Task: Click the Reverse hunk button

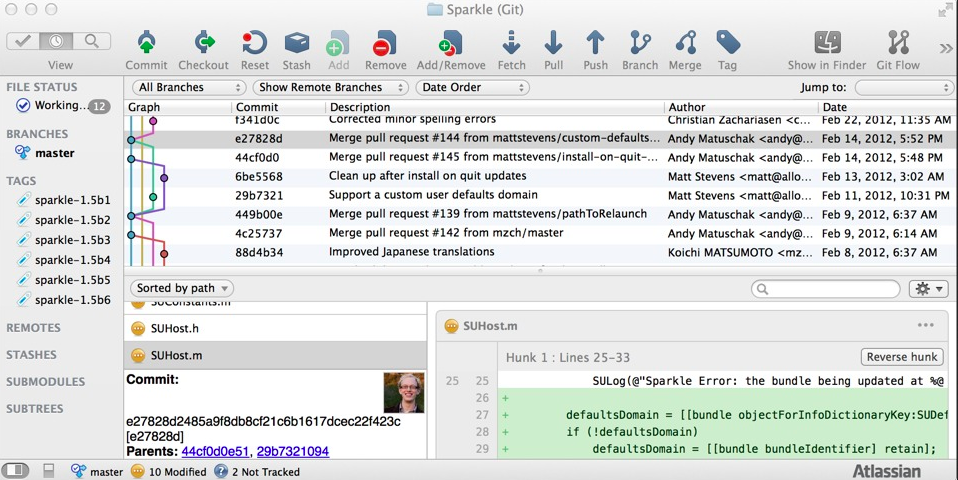Action: click(x=902, y=357)
